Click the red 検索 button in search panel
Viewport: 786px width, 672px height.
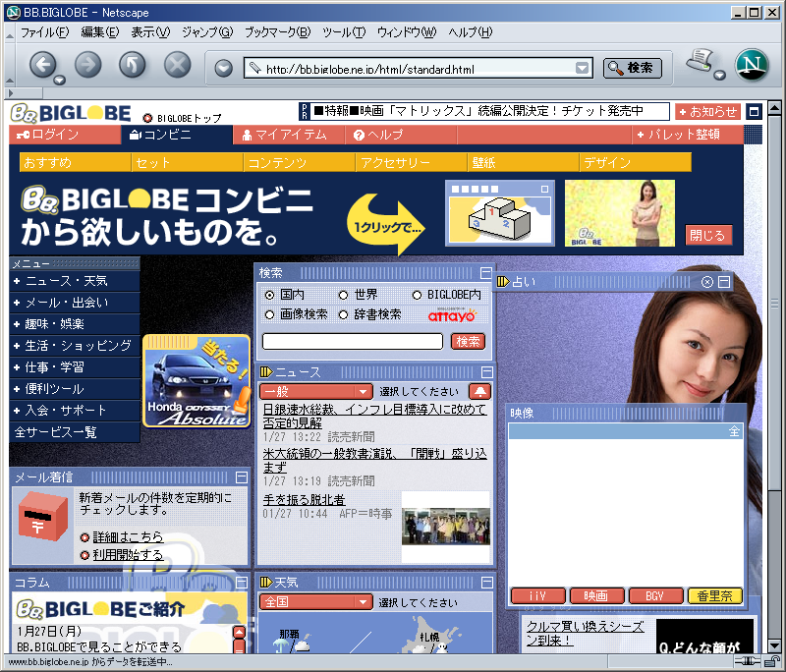click(x=469, y=341)
